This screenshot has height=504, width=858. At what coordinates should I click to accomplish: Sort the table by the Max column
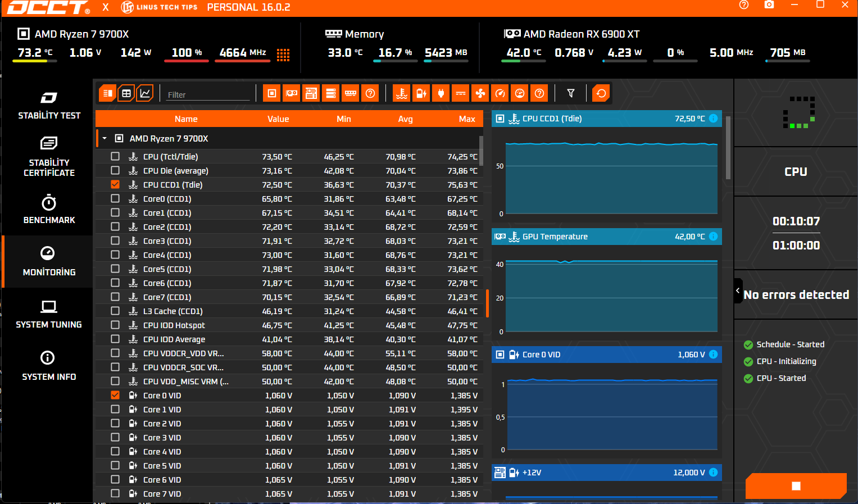click(x=467, y=119)
